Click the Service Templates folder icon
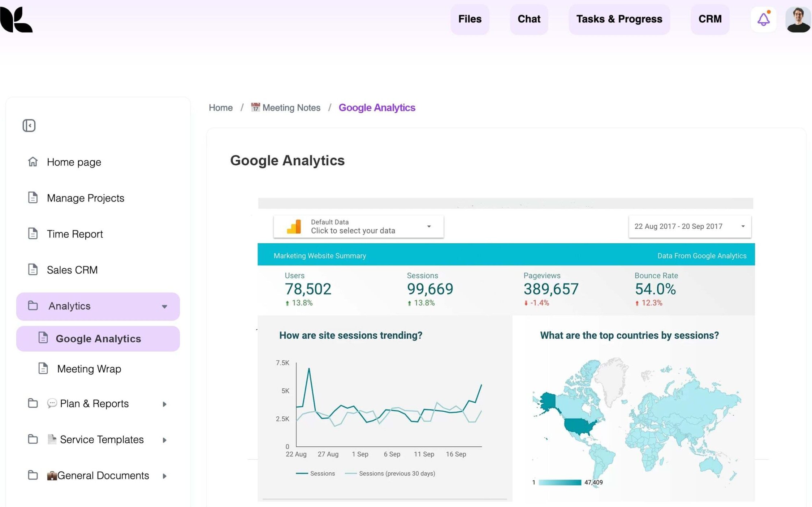This screenshot has width=812, height=507. [x=33, y=439]
